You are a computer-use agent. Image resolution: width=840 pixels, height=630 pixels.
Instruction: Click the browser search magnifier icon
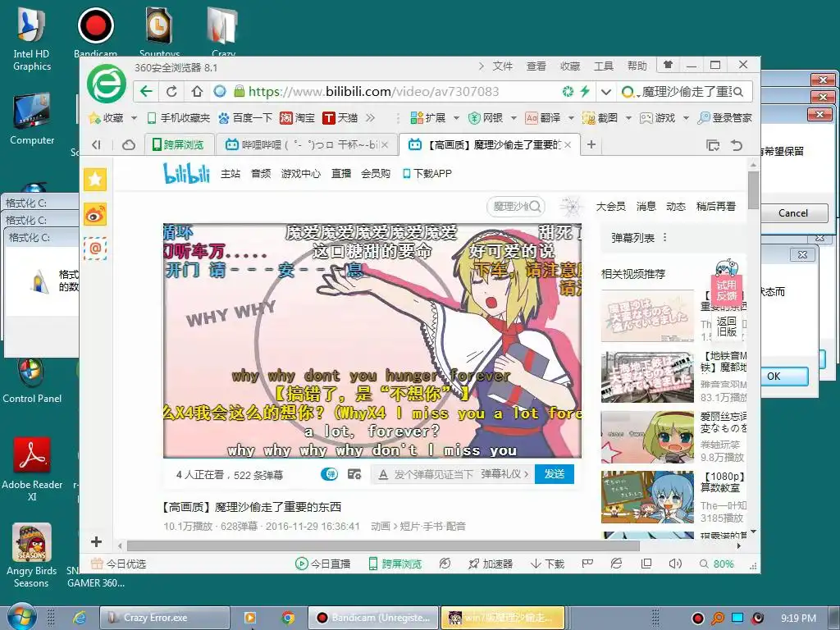point(738,92)
